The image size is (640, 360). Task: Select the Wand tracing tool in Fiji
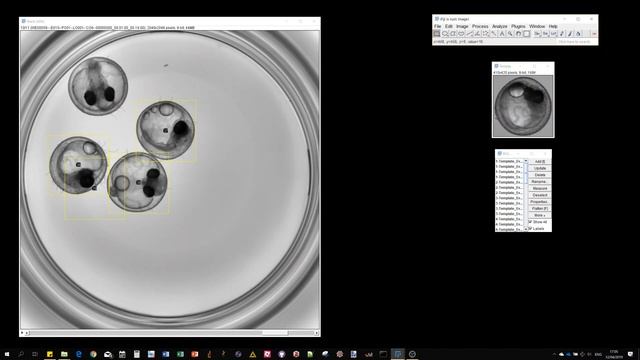click(493, 34)
